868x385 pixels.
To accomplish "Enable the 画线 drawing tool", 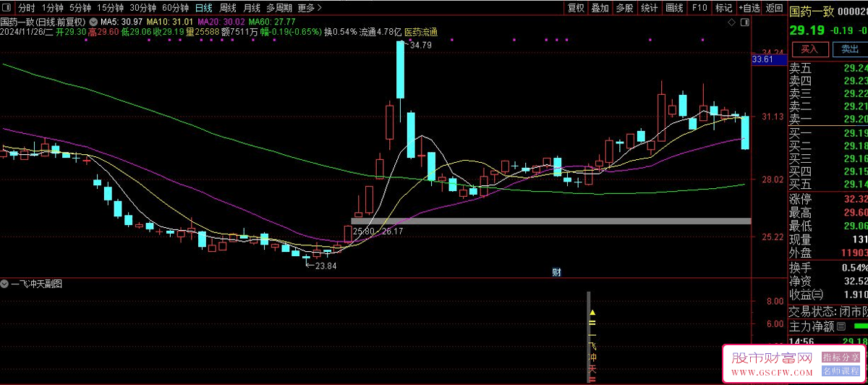I will point(674,8).
